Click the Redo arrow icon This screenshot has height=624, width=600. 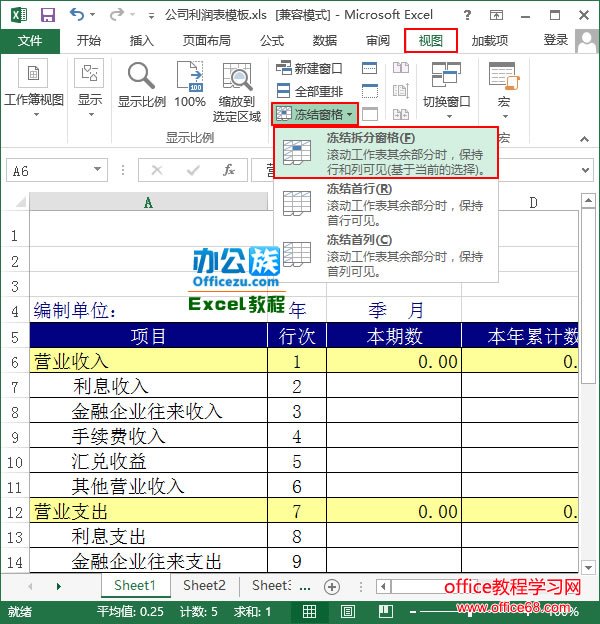[117, 15]
